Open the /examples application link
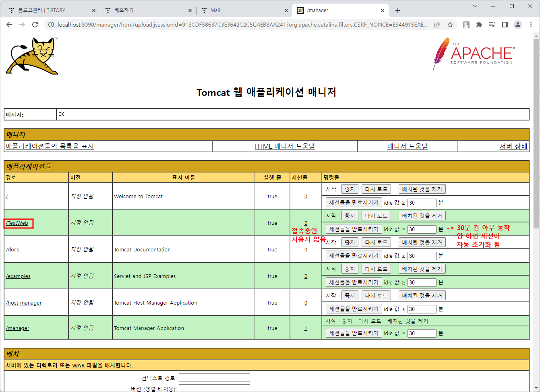 (18, 276)
